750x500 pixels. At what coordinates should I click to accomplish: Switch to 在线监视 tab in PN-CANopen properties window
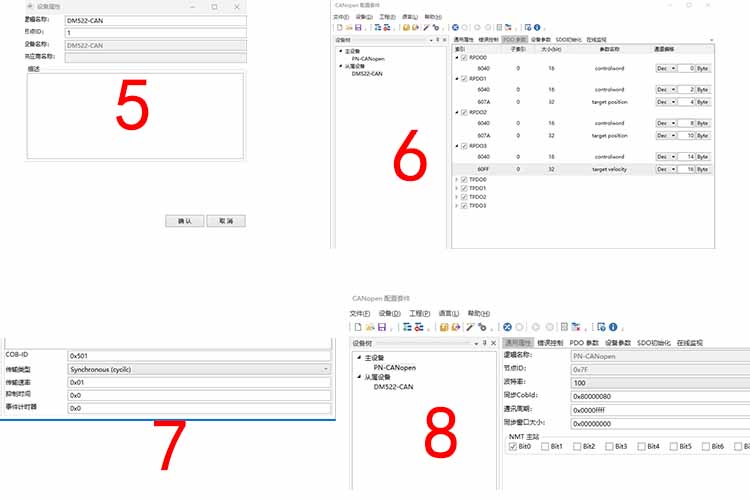tap(690, 343)
